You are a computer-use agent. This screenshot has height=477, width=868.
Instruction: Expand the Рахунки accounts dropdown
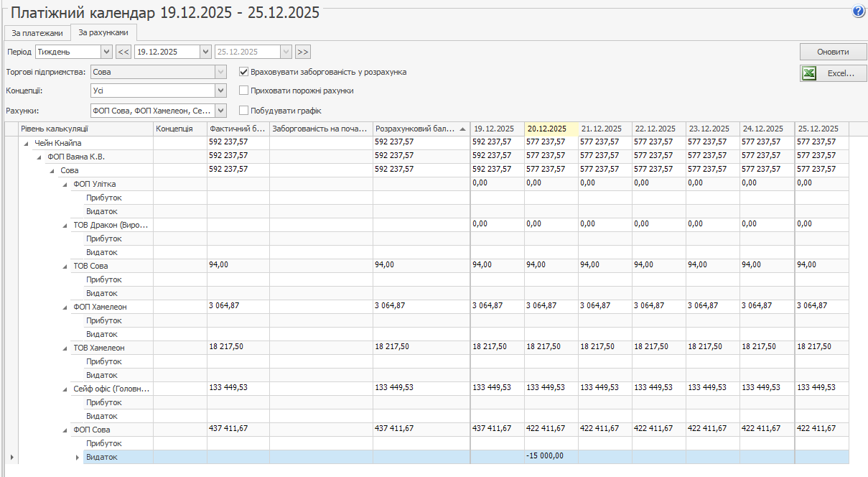click(220, 111)
